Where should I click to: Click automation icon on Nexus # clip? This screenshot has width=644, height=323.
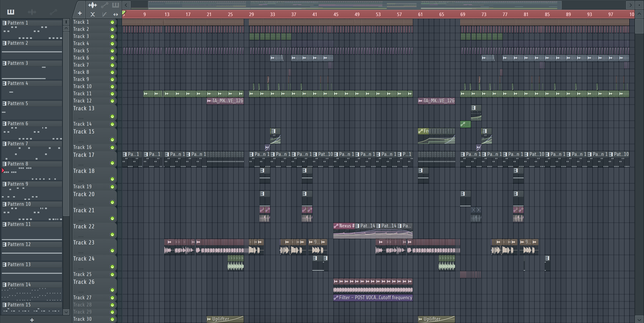[x=336, y=226]
